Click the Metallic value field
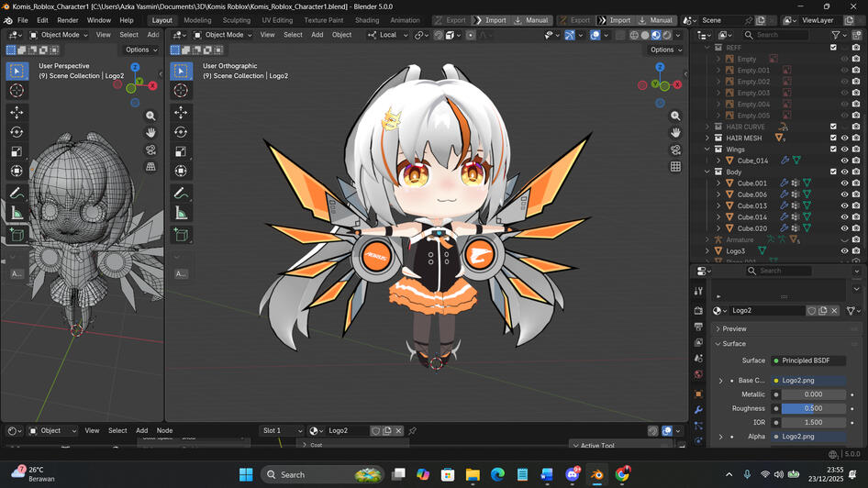 pos(813,394)
